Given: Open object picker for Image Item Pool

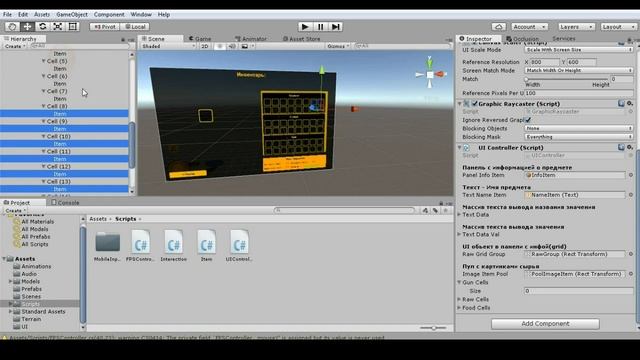Looking at the screenshot, I should click(x=631, y=274).
